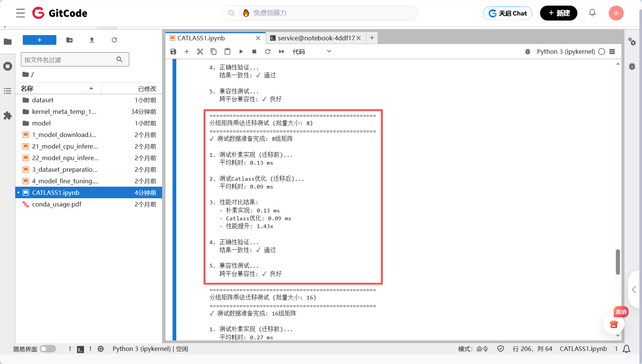The image size is (642, 364).
Task: Click the 新建 button
Action: (559, 13)
